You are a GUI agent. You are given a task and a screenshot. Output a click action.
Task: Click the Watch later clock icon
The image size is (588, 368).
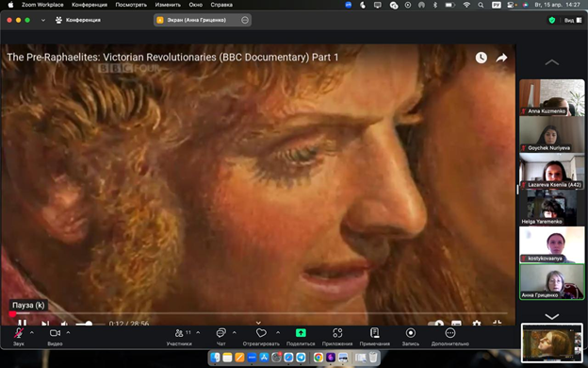[482, 58]
